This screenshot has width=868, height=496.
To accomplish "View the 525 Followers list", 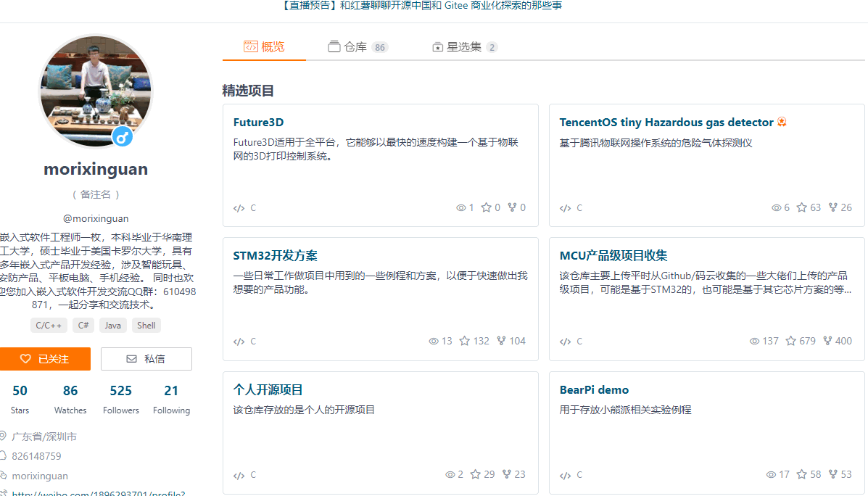I will pos(120,399).
